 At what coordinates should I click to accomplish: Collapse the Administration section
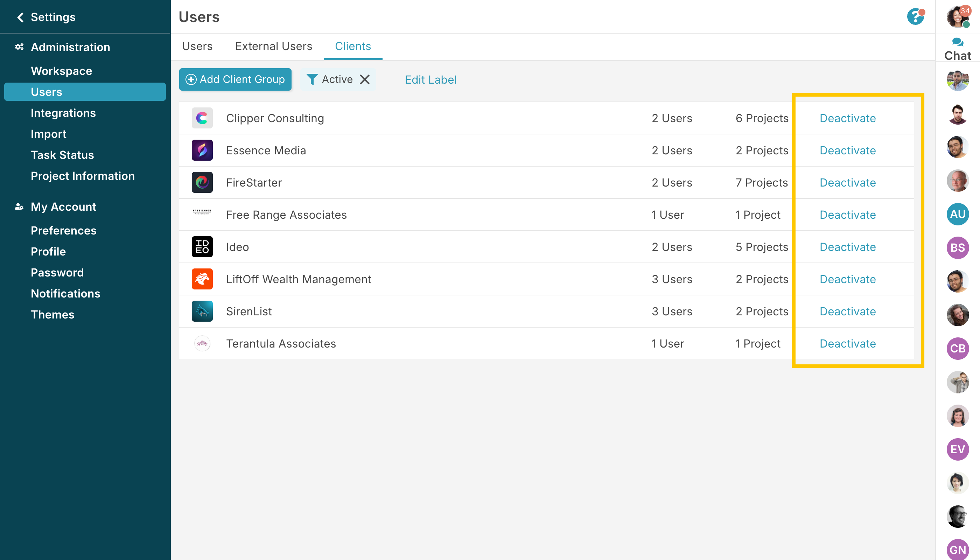[70, 47]
